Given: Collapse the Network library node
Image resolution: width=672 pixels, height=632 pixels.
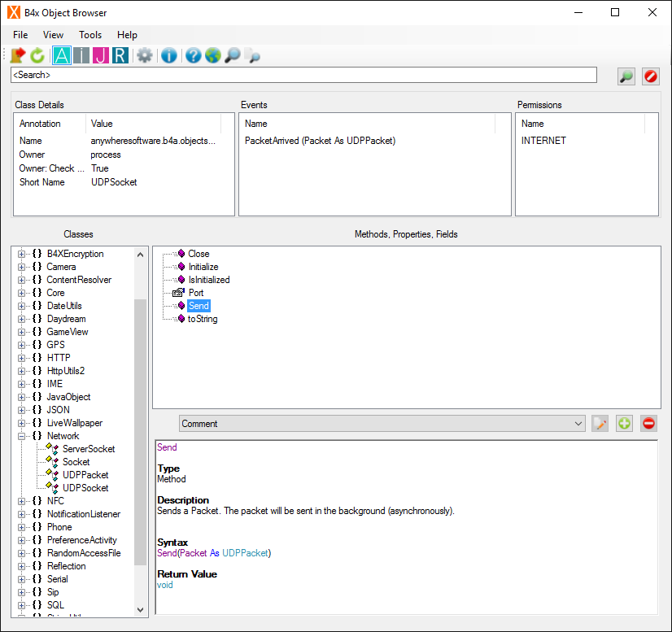Looking at the screenshot, I should (x=21, y=436).
